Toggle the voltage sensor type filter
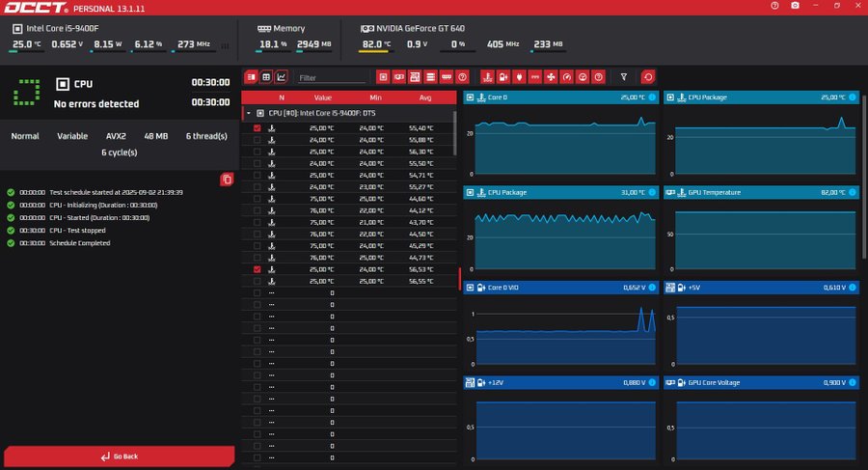 pos(503,77)
